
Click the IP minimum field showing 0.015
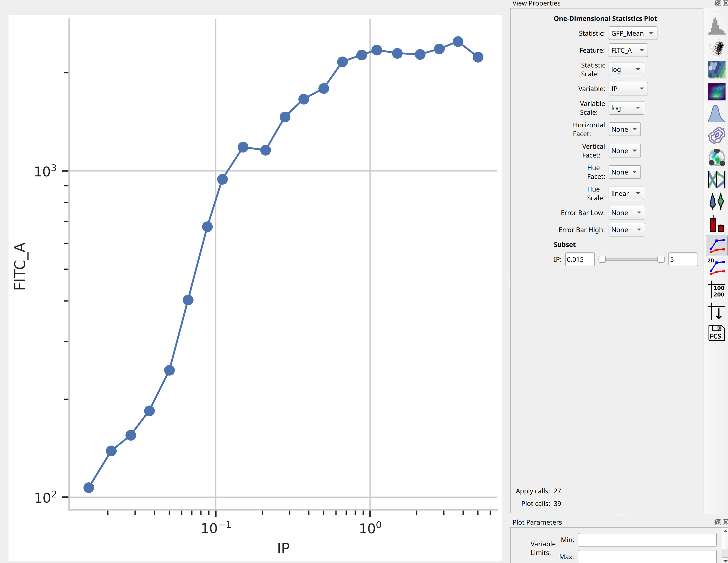pyautogui.click(x=580, y=260)
